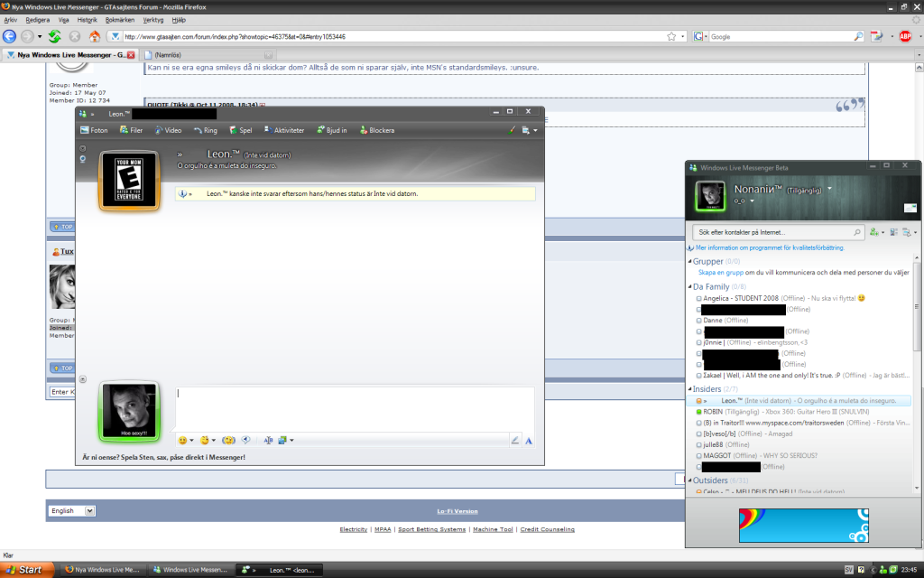The height and width of the screenshot is (578, 924).
Task: Search contacts in the Messenger search field
Action: (778, 232)
